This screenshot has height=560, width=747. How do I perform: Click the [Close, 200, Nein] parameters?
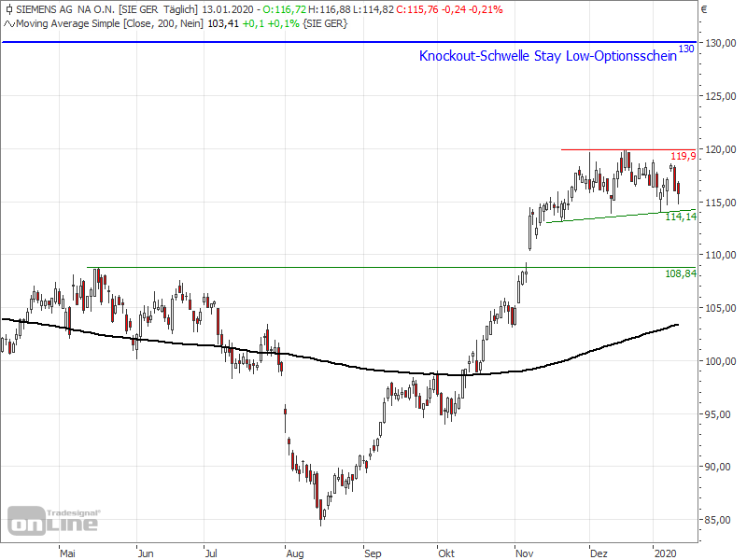point(163,24)
